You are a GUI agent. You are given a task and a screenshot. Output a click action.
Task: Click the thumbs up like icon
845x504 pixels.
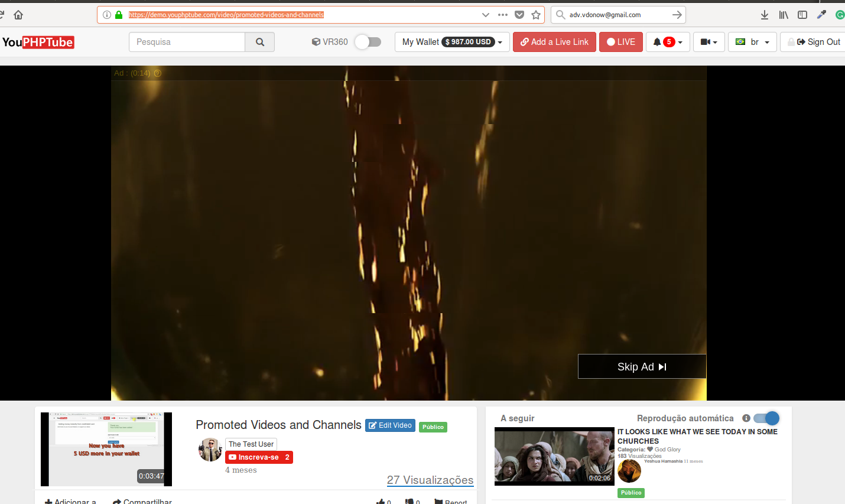point(381,502)
